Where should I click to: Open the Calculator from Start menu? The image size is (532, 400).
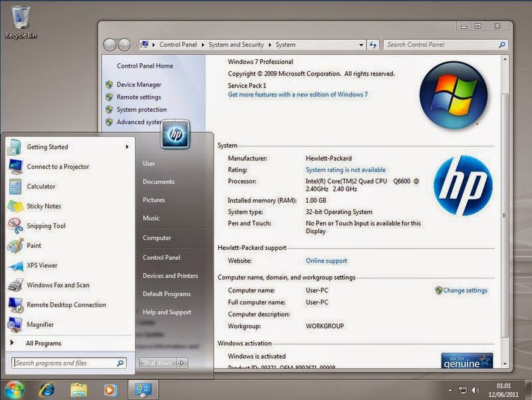[41, 187]
